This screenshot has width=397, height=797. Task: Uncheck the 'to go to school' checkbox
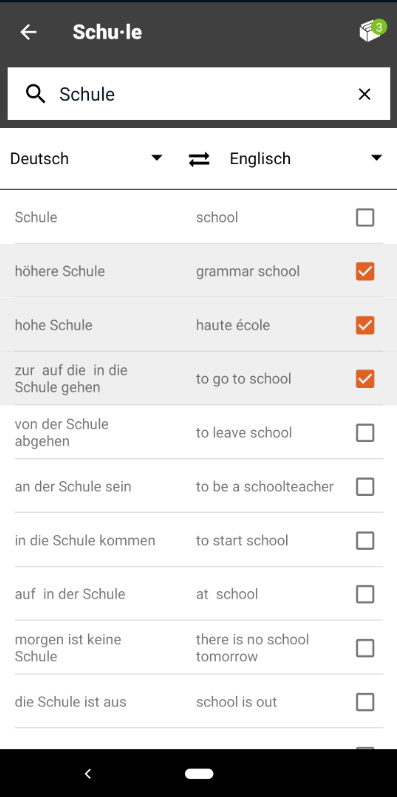coord(365,379)
